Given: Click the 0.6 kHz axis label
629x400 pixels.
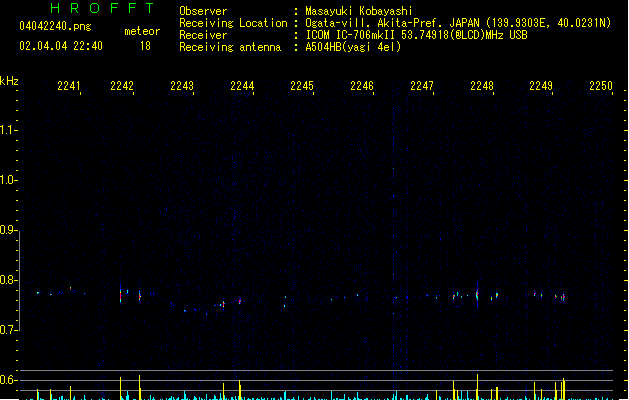Looking at the screenshot, I should pyautogui.click(x=8, y=380).
